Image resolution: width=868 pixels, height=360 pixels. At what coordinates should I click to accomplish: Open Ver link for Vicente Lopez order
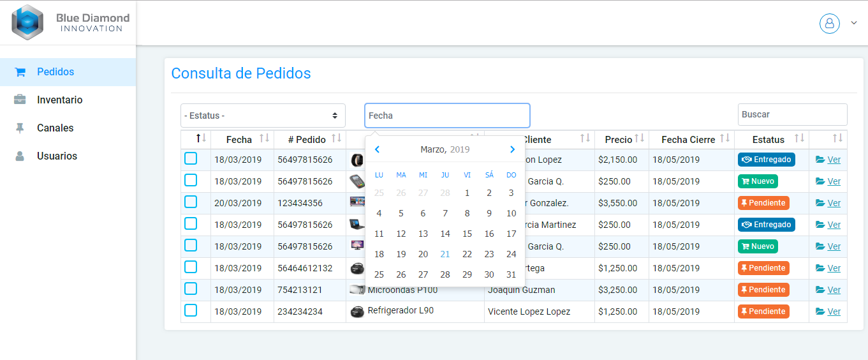pos(833,312)
